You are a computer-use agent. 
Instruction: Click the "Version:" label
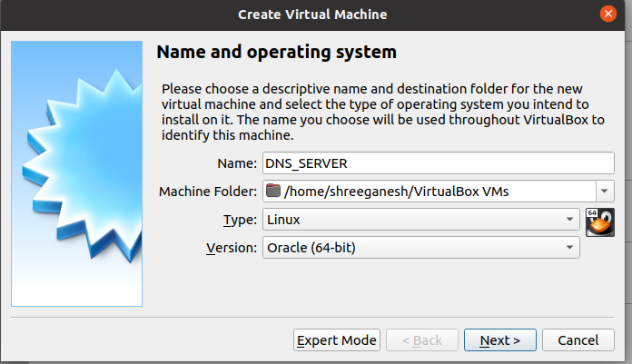232,248
